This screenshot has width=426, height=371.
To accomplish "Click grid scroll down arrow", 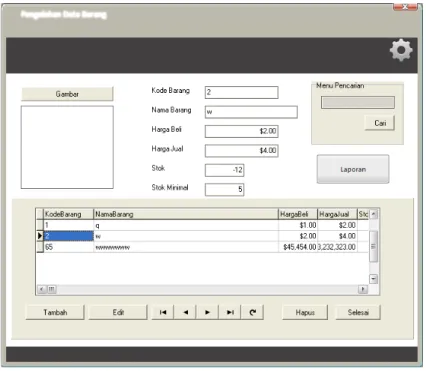I will [374, 279].
